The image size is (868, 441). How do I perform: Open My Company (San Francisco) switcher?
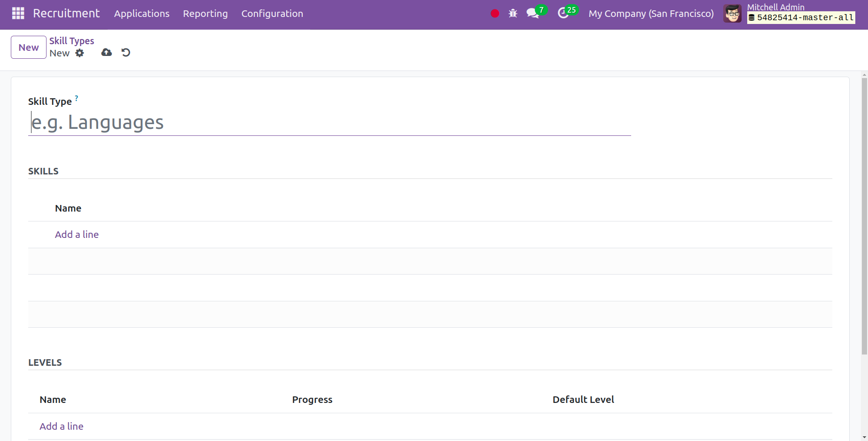pyautogui.click(x=651, y=14)
